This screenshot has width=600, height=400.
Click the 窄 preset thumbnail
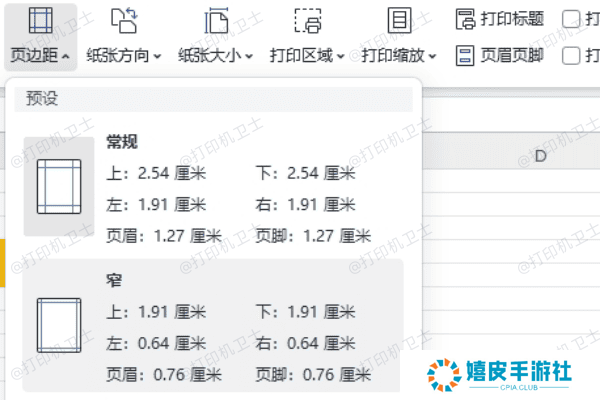tap(59, 325)
